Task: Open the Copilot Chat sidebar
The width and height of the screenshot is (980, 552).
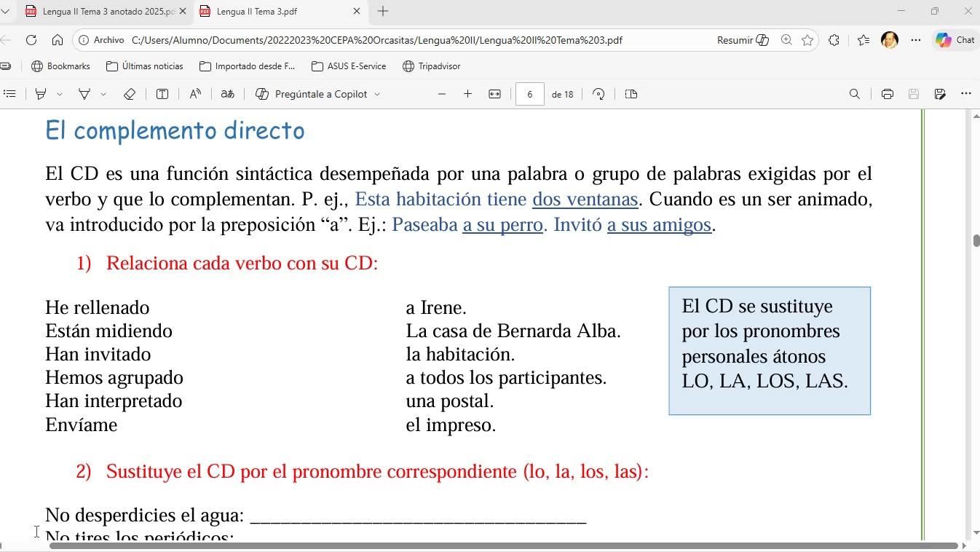Action: (x=955, y=40)
